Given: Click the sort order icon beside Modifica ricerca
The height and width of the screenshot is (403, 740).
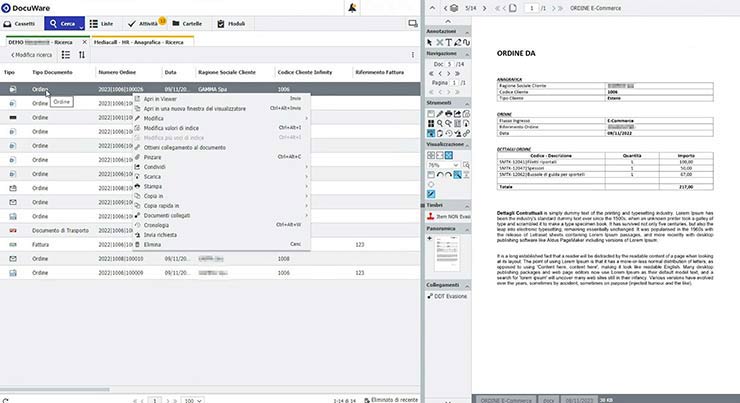Looking at the screenshot, I should [x=82, y=54].
